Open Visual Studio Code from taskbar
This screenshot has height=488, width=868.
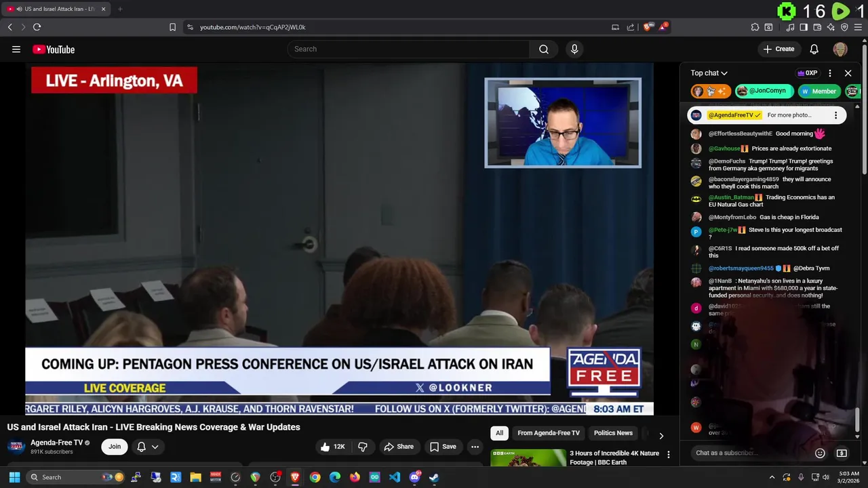tap(395, 477)
